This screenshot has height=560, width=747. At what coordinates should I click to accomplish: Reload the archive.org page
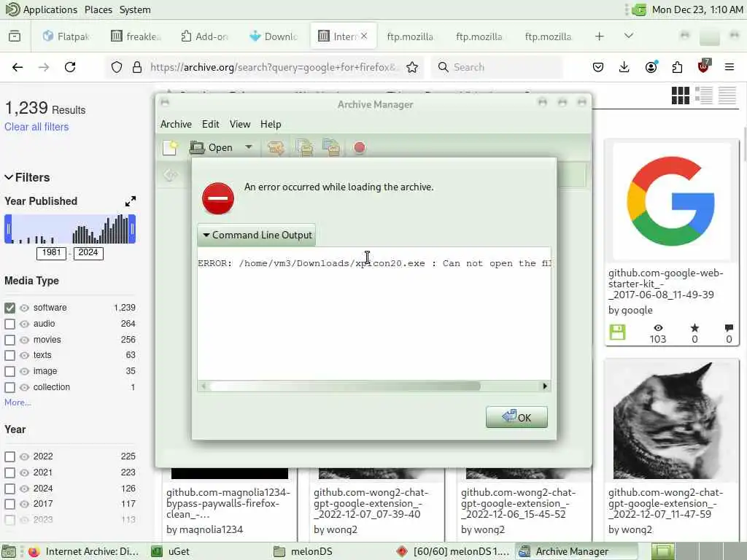pyautogui.click(x=70, y=67)
